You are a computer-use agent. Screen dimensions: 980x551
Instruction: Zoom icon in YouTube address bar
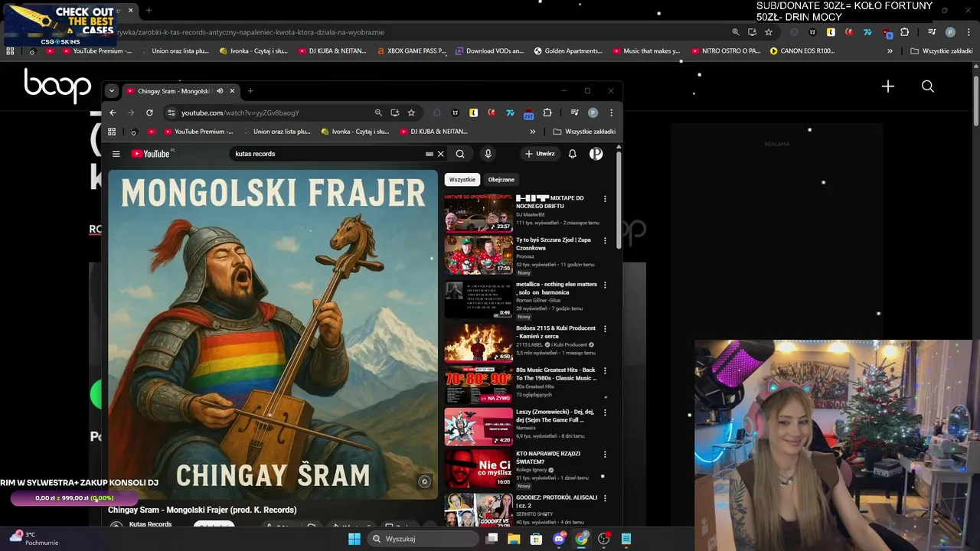pos(378,112)
